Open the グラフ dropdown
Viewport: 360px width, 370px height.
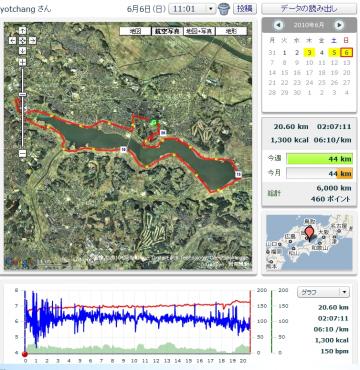pos(323,292)
